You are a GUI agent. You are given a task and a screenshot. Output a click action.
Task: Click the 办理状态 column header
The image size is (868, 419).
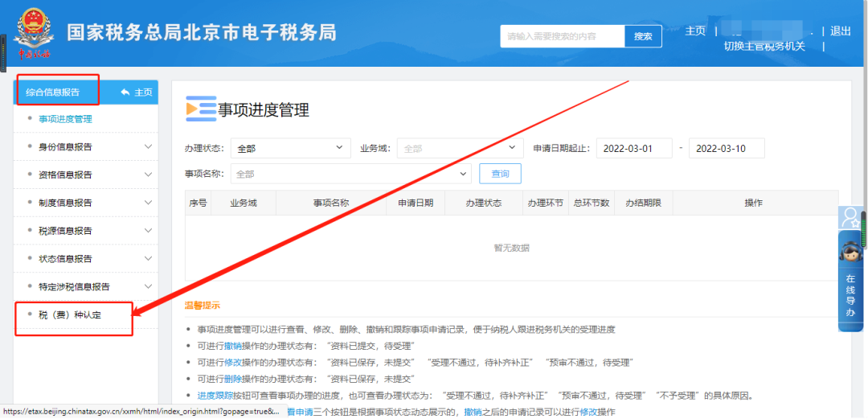coord(483,203)
